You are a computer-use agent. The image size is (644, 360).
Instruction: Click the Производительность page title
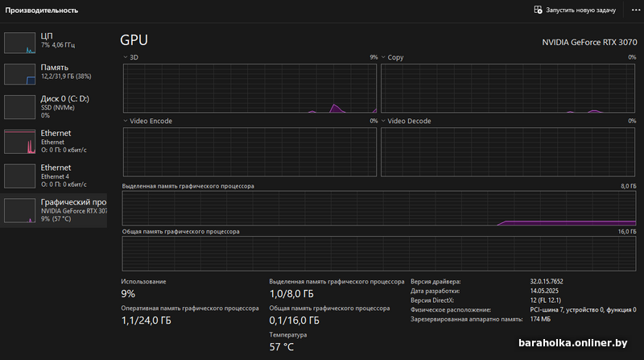(x=42, y=10)
